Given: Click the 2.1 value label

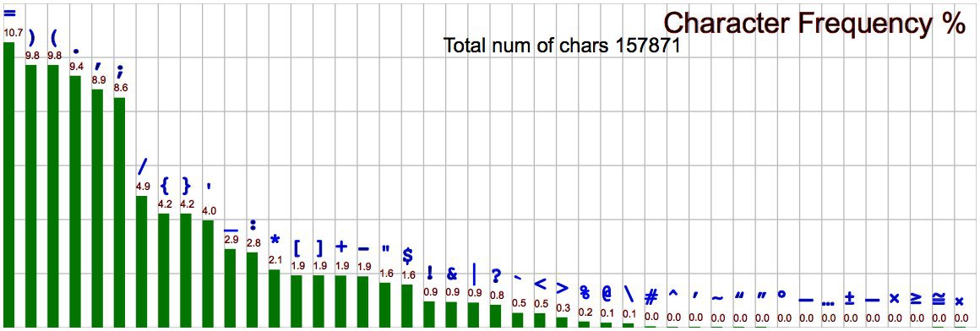Looking at the screenshot, I should click(x=275, y=259).
